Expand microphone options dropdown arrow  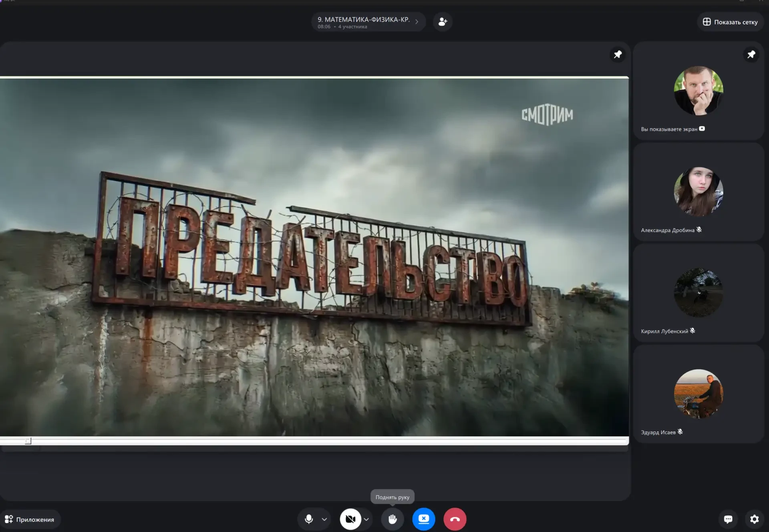point(324,519)
